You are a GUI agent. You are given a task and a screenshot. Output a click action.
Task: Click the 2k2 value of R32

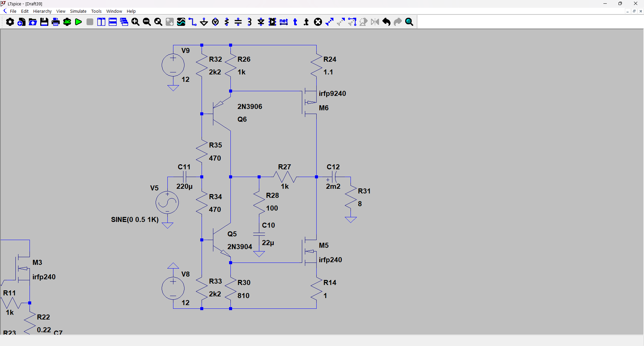point(215,72)
